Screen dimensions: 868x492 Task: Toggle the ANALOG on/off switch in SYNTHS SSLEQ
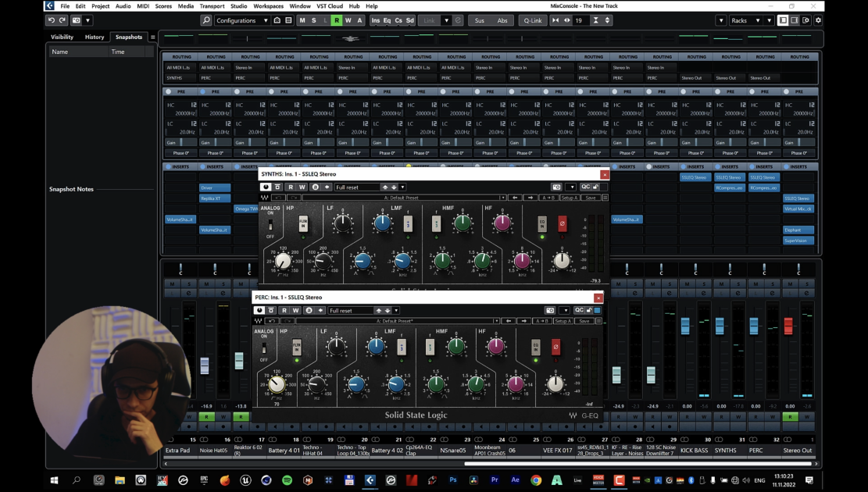270,225
